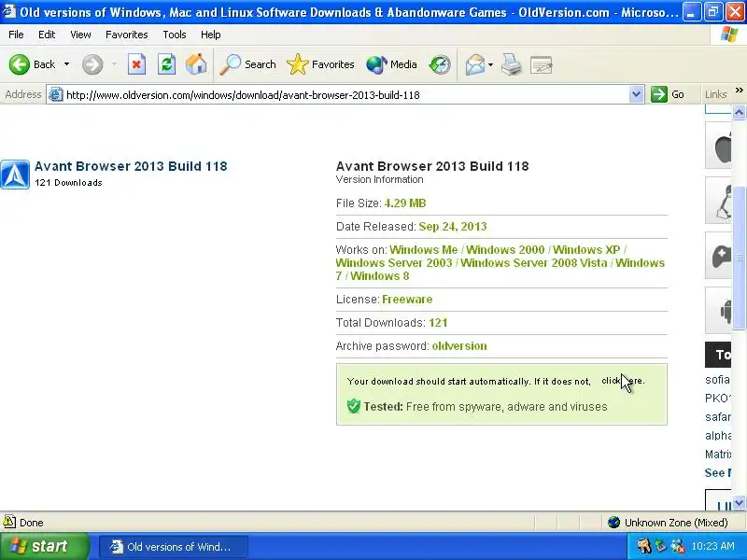This screenshot has height=560, width=747.
Task: Open Avant Browser 2013 Build 118 link
Action: point(131,166)
